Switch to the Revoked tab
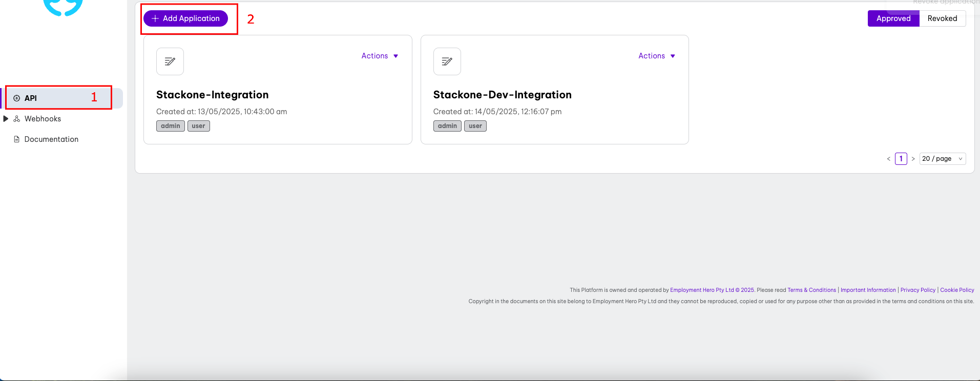The width and height of the screenshot is (980, 381). 942,18
